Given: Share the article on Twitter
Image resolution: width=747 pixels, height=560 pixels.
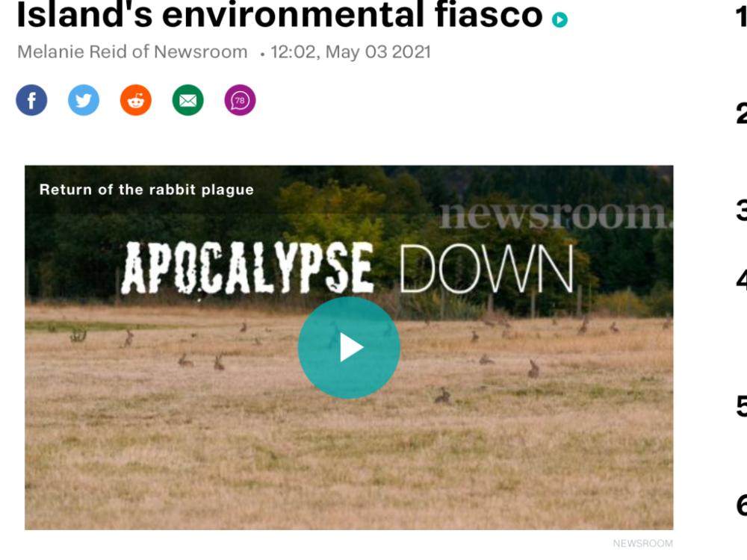Looking at the screenshot, I should pyautogui.click(x=84, y=100).
